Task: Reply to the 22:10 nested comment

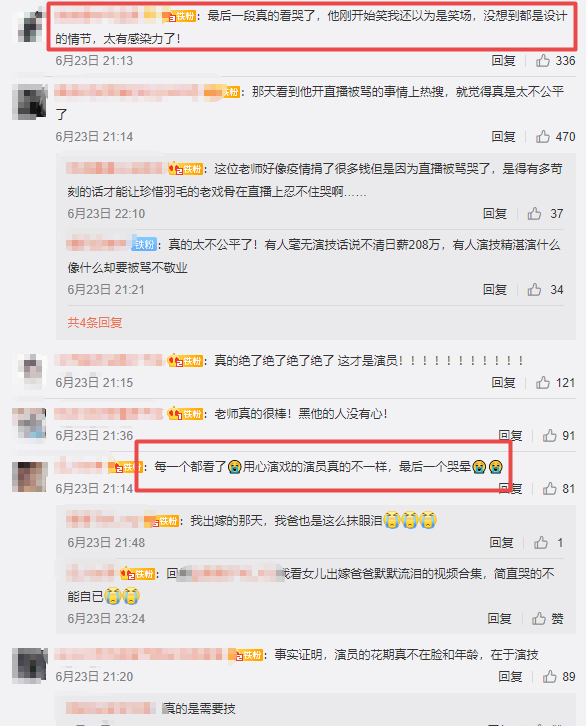Action: 495,213
